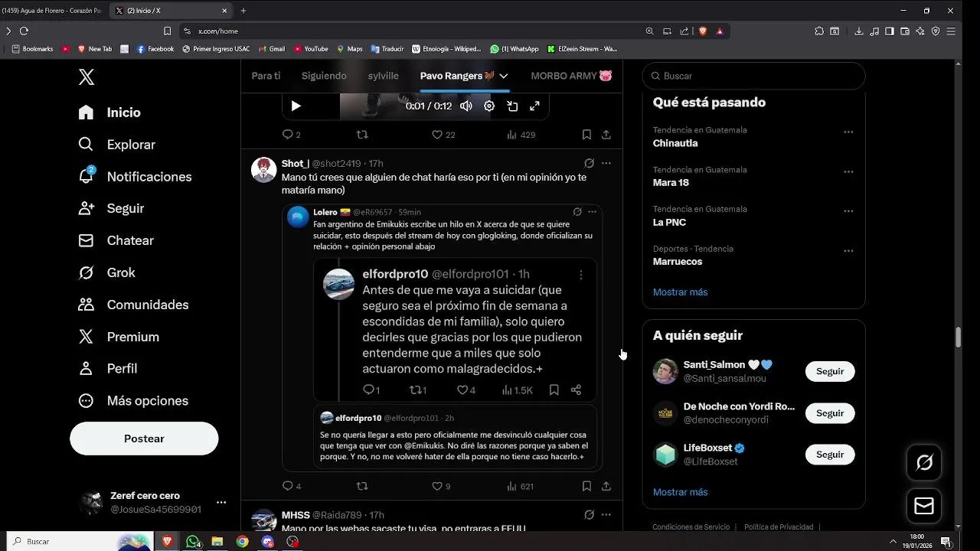Go to Perfil in the sidebar
Viewport: 980px width, 551px height.
pos(107,368)
